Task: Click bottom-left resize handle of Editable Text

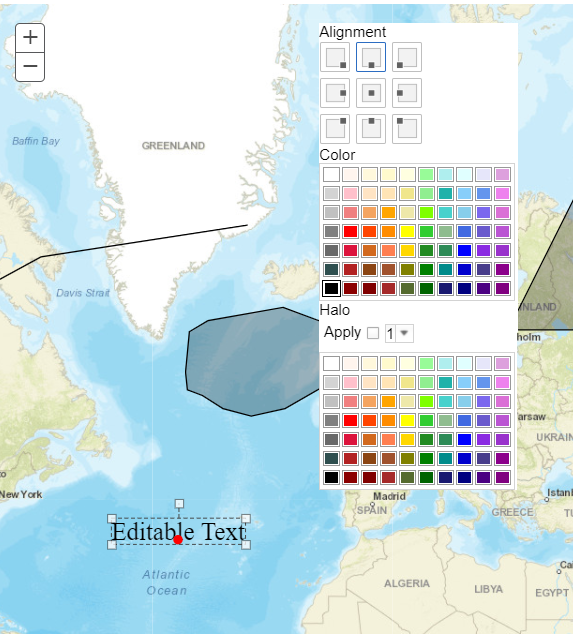Action: (x=112, y=545)
